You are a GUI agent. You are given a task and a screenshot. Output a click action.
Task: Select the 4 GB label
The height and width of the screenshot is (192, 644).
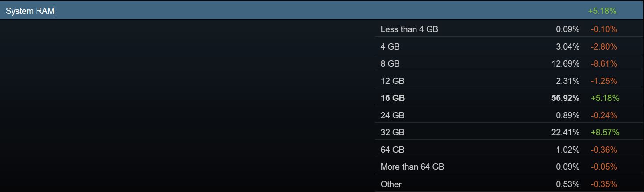[390, 46]
